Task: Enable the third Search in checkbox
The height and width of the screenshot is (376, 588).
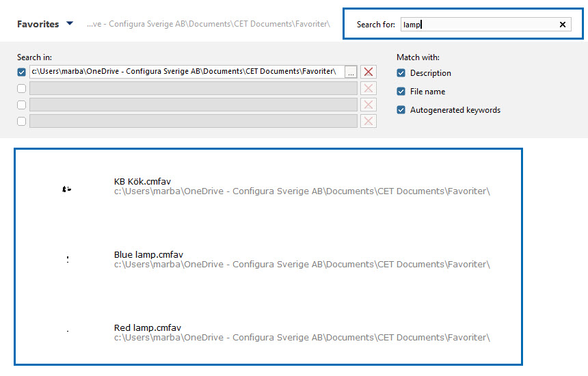Action: [21, 105]
